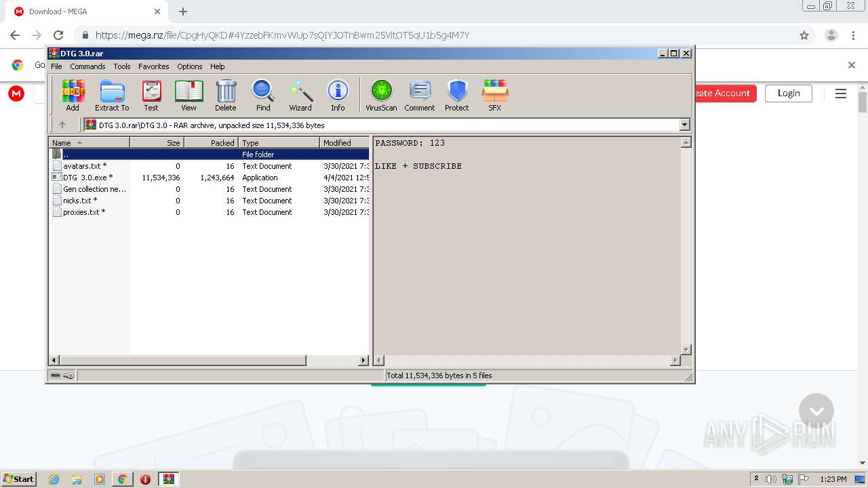Click the PASSWORD: 123 comment text
This screenshot has width=868, height=488.
[410, 143]
